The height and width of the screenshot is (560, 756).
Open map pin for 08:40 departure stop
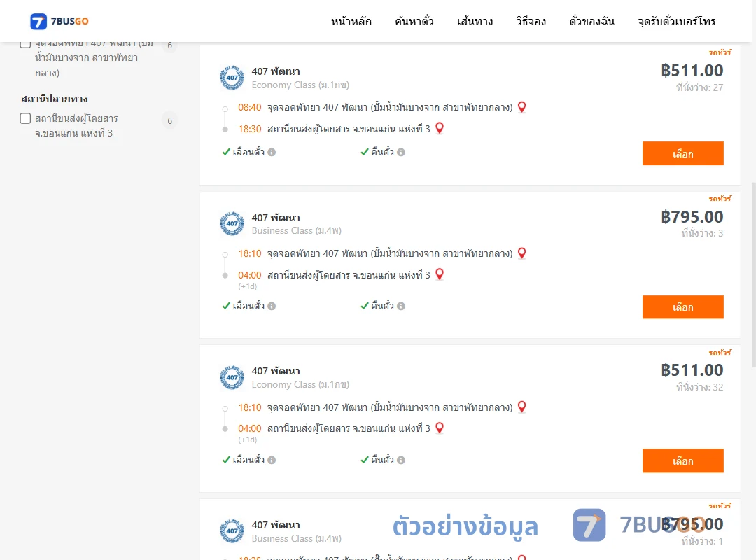tap(521, 107)
